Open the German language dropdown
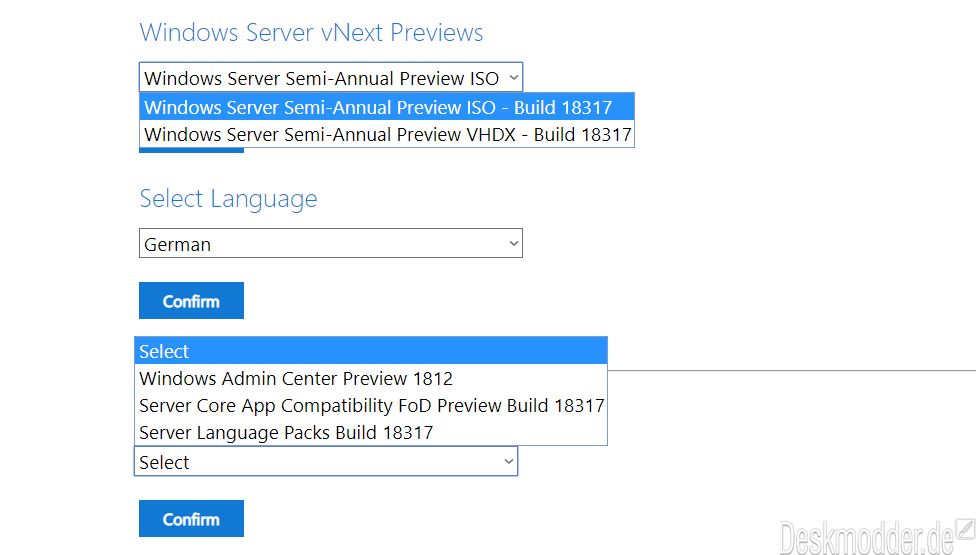This screenshot has height=555, width=976. pyautogui.click(x=331, y=243)
